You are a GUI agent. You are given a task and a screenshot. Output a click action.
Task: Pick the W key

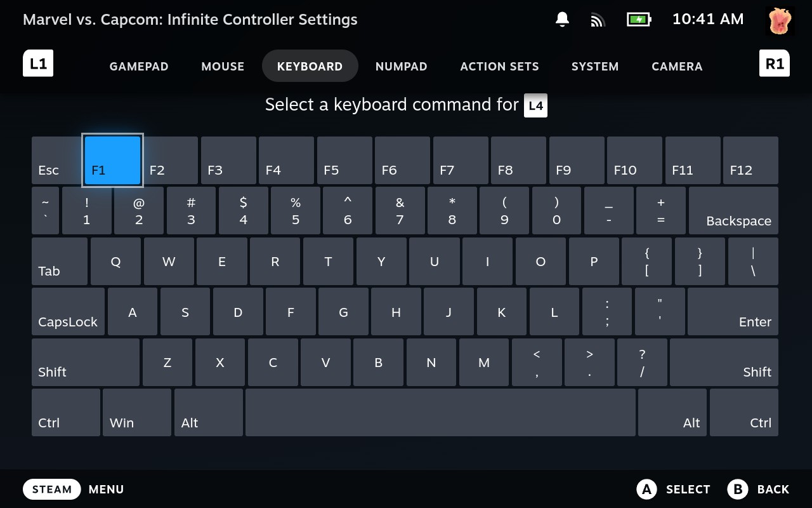click(x=169, y=261)
